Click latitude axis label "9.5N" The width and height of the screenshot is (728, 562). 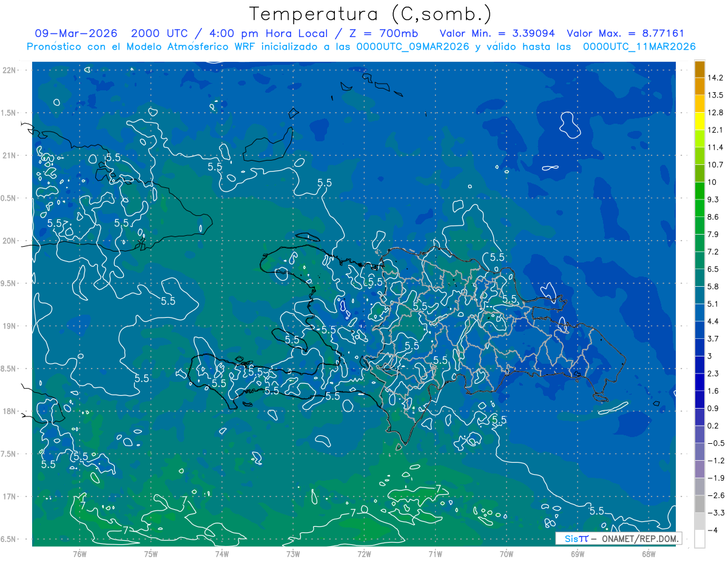pos(9,283)
